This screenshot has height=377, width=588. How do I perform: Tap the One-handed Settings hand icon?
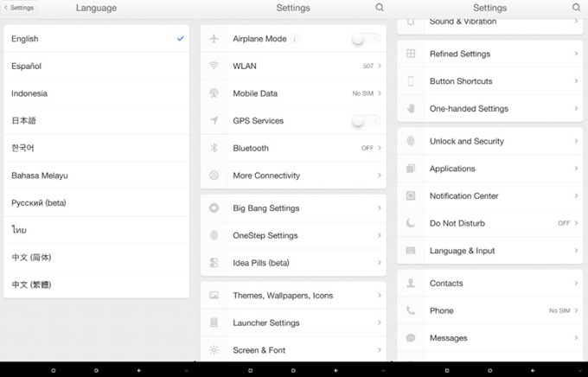pos(411,109)
